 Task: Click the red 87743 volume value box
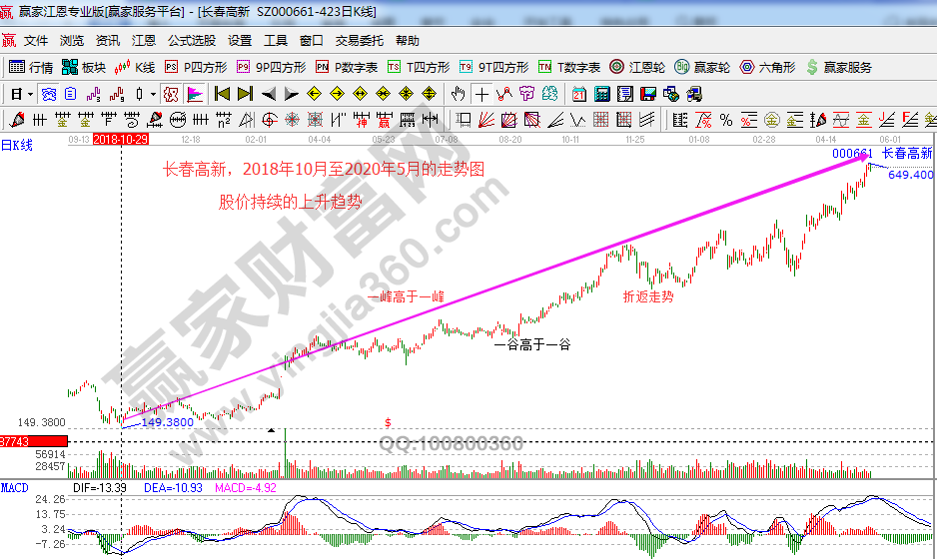point(34,442)
